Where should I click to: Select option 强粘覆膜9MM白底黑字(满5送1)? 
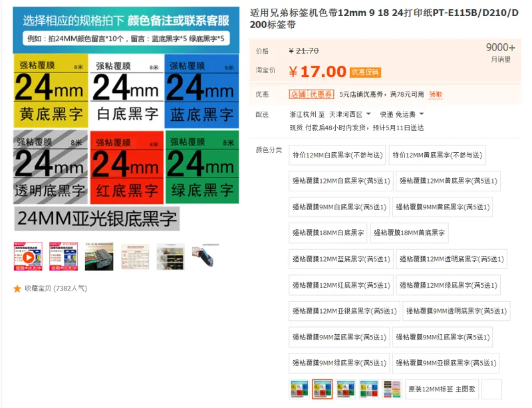point(339,207)
